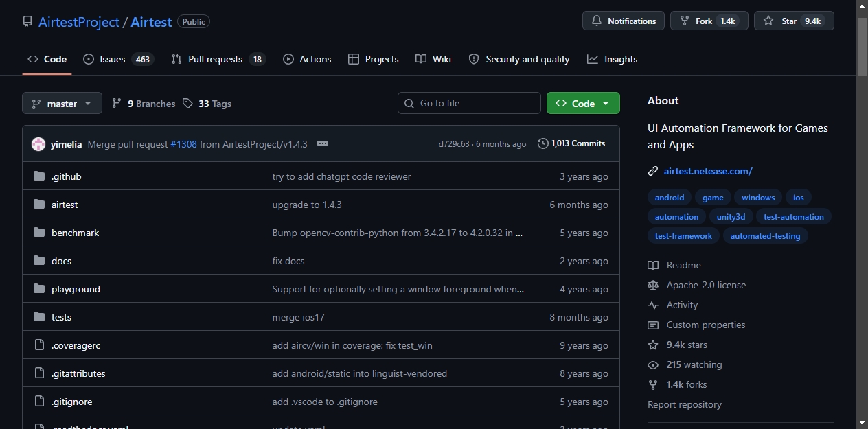Select the game topic tag
The width and height of the screenshot is (868, 429).
(713, 198)
